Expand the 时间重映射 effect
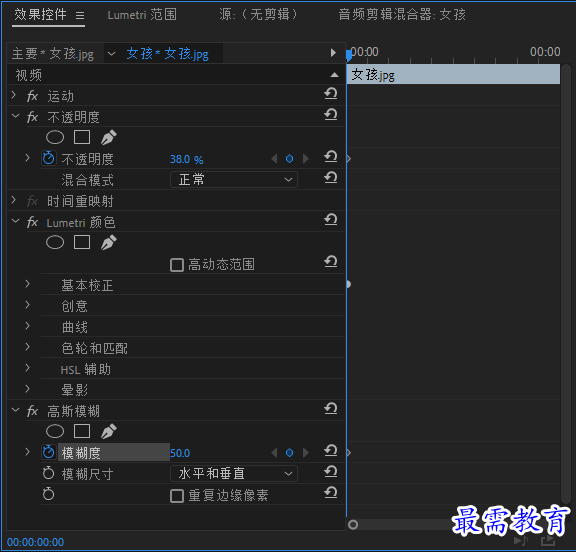 click(x=14, y=200)
